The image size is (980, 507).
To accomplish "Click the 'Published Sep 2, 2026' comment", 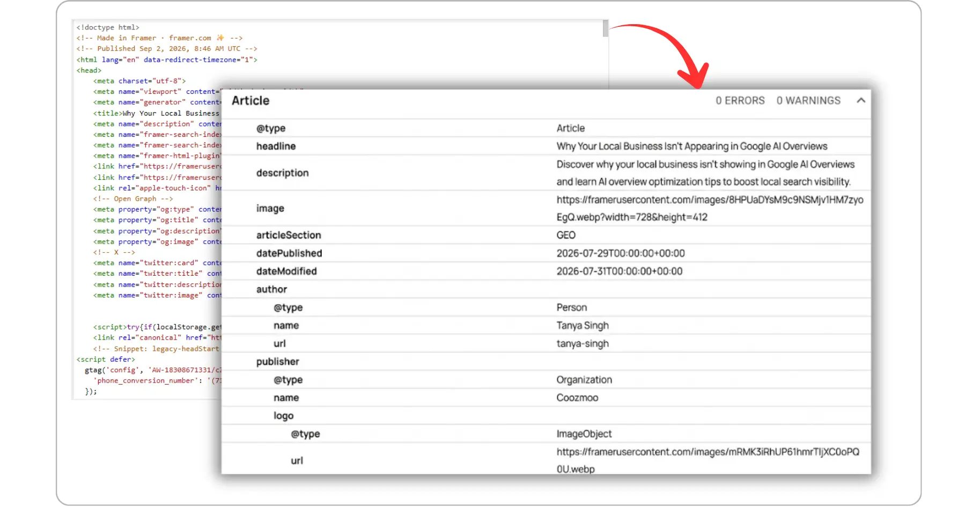I will pyautogui.click(x=167, y=49).
